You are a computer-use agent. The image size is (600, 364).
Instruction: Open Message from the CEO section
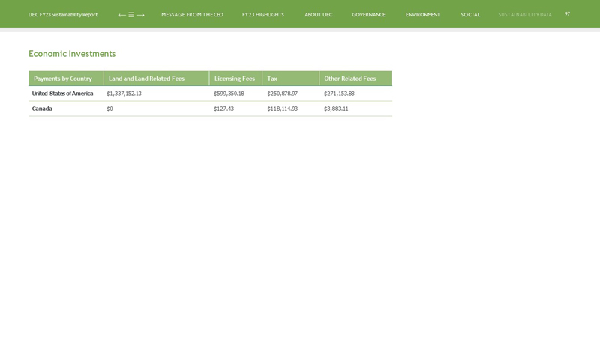192,15
